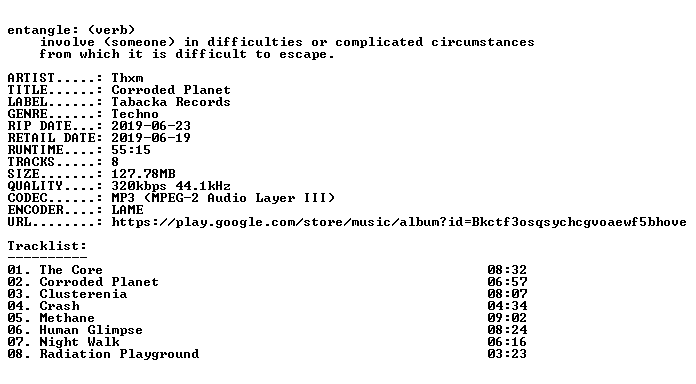This screenshot has width=696, height=384.
Task: Select track 02 Corroded Planet
Action: (83, 282)
